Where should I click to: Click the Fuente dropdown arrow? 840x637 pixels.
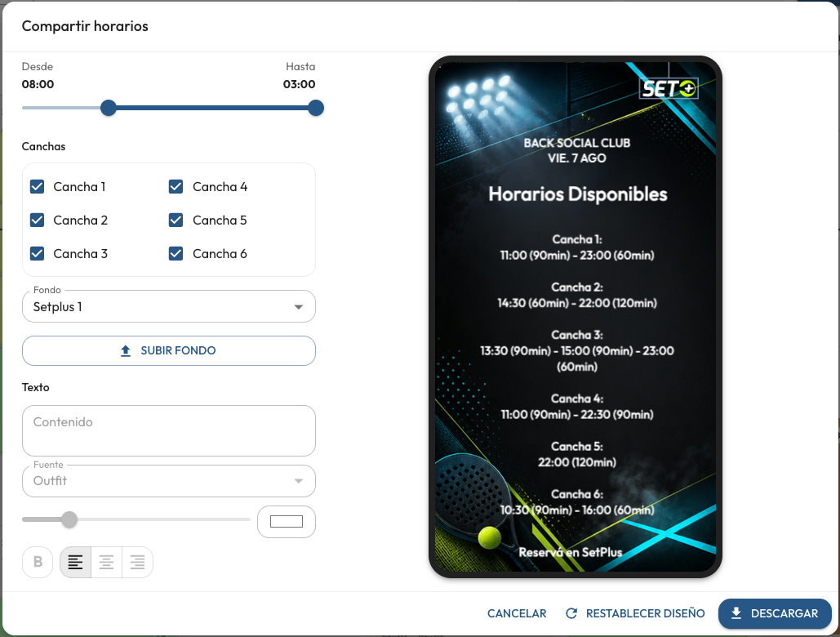point(299,481)
